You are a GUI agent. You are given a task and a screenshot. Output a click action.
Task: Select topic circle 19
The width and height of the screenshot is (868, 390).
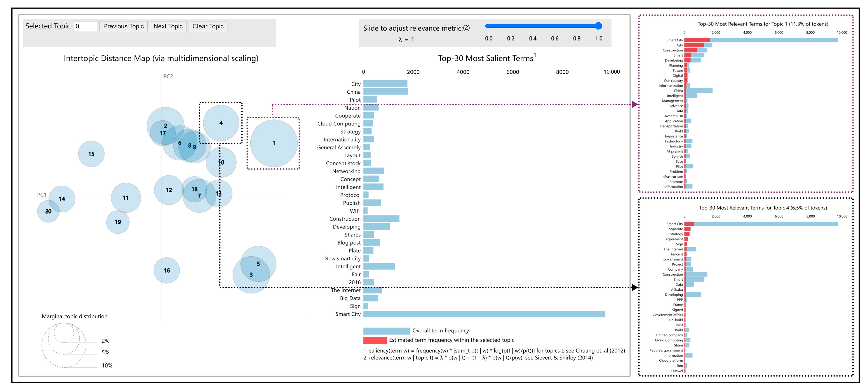pyautogui.click(x=118, y=222)
